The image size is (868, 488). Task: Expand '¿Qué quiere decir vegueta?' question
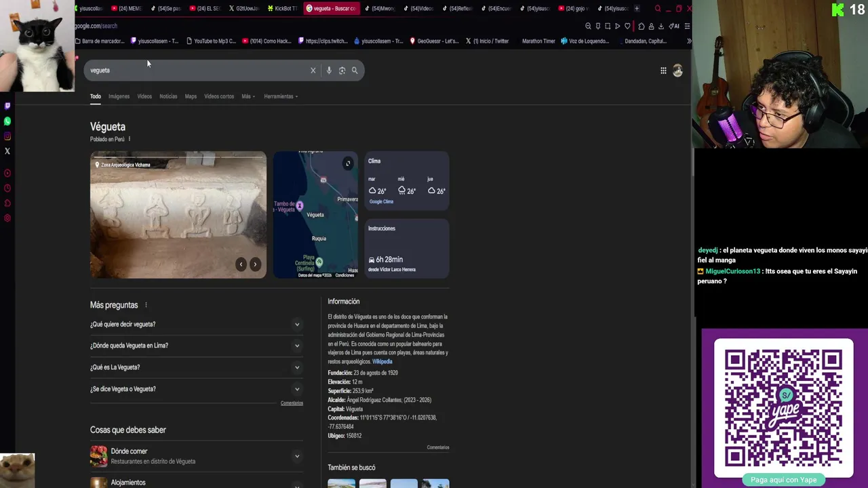coord(195,324)
